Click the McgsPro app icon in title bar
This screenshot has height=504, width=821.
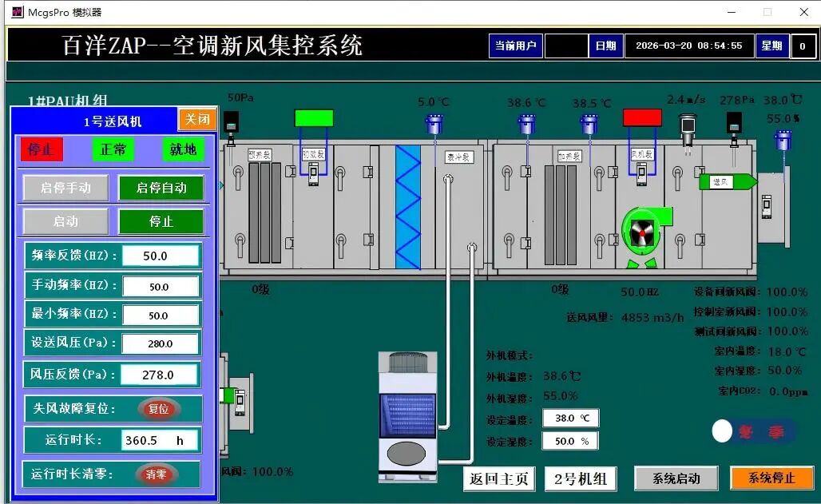pos(18,11)
